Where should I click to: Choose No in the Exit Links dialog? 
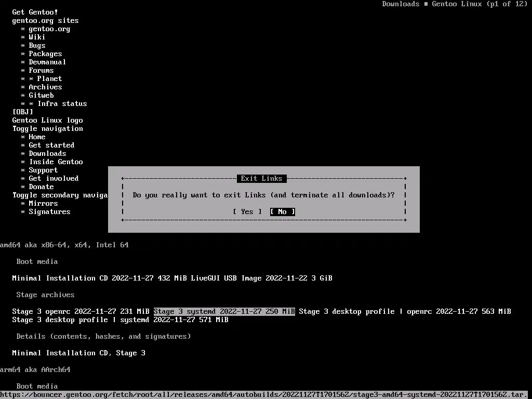(282, 212)
